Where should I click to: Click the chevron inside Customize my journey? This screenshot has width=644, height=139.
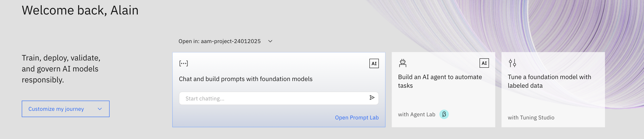point(100,109)
